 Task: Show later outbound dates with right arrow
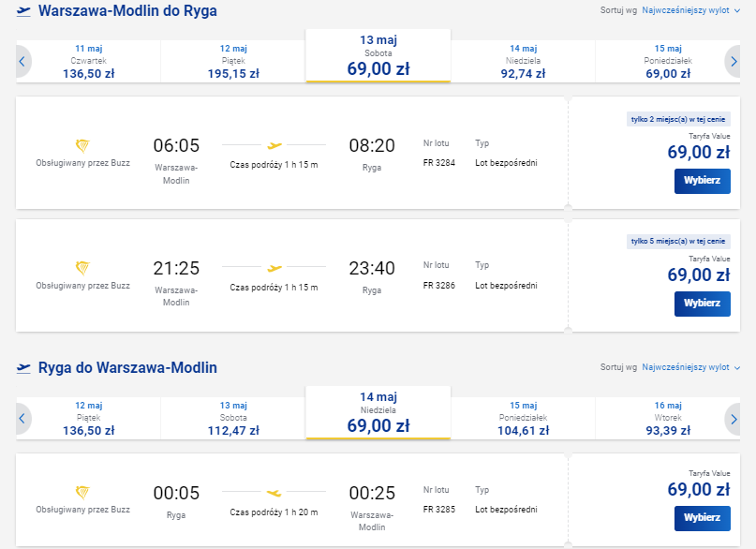pos(733,61)
